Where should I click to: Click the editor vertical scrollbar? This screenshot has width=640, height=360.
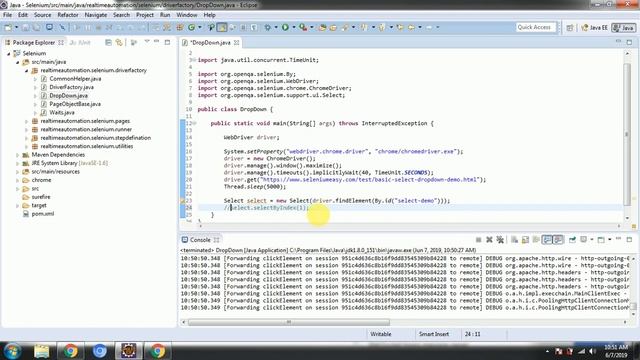click(627, 135)
